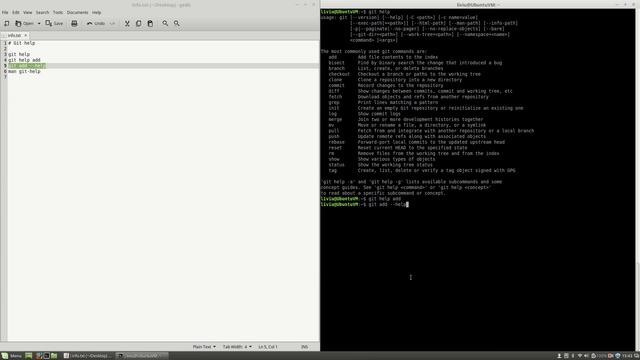
Task: Click the user icon in system tray
Action: (559, 356)
